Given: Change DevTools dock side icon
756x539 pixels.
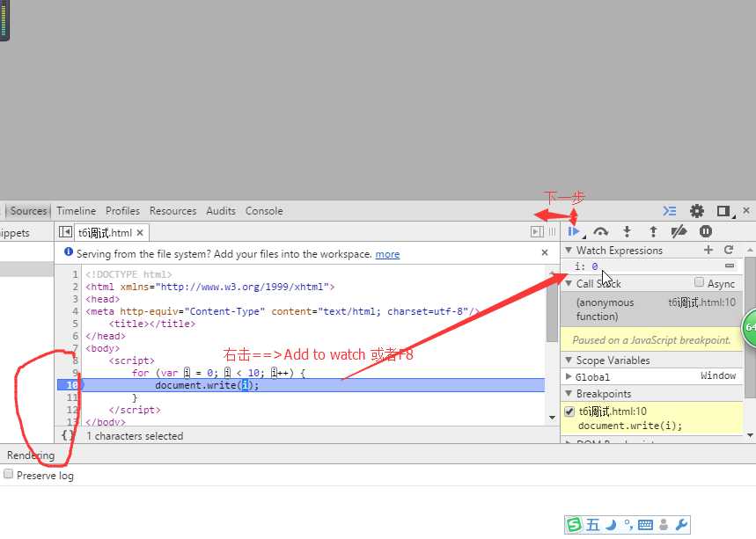Looking at the screenshot, I should click(x=723, y=211).
